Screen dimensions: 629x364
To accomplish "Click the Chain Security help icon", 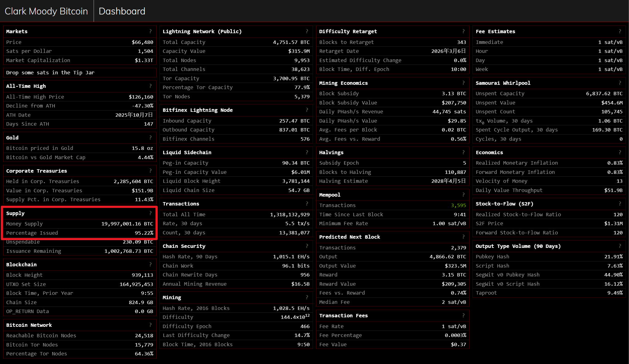I will click(x=307, y=246).
